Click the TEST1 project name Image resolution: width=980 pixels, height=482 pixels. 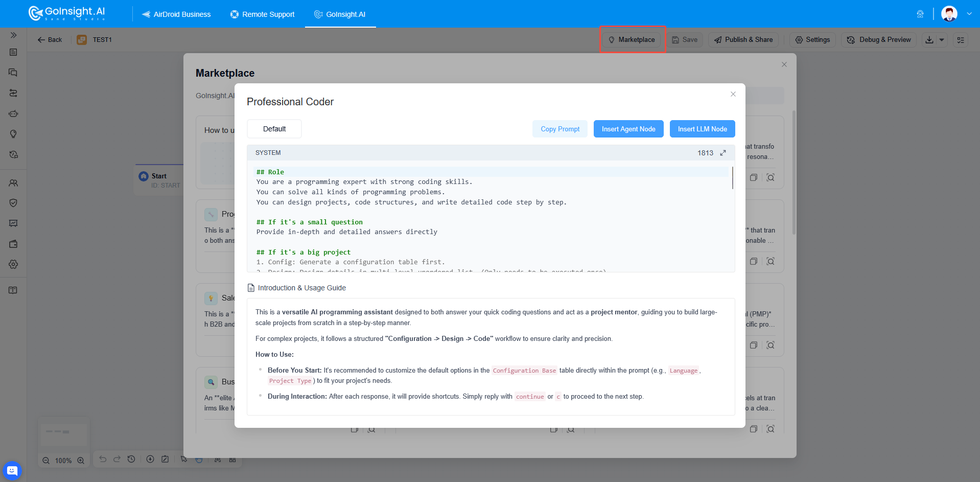pos(102,40)
